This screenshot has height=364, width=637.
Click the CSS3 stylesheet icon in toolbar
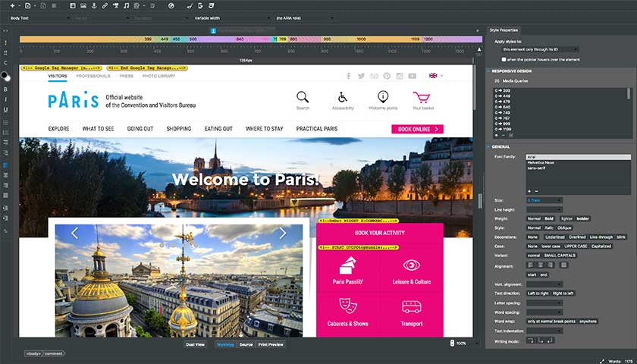point(211,6)
